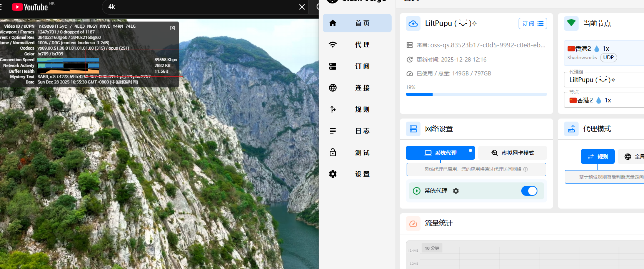This screenshot has width=644, height=269.
Task: Open system proxy gear settings icon
Action: click(x=456, y=191)
